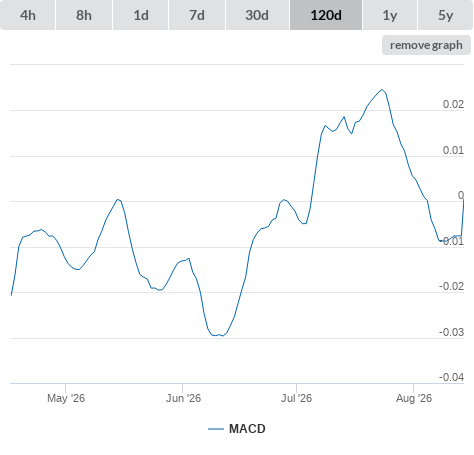Click the 0.02 y-axis label

pos(453,104)
